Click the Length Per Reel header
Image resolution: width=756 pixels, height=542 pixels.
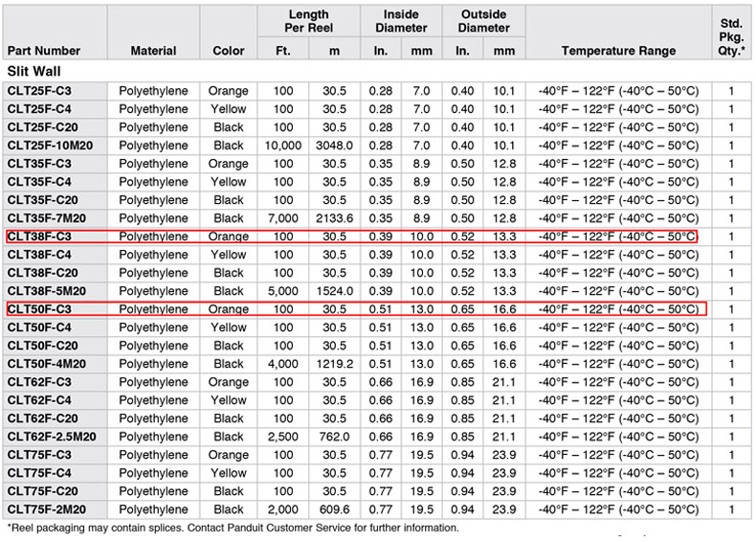coord(308,21)
